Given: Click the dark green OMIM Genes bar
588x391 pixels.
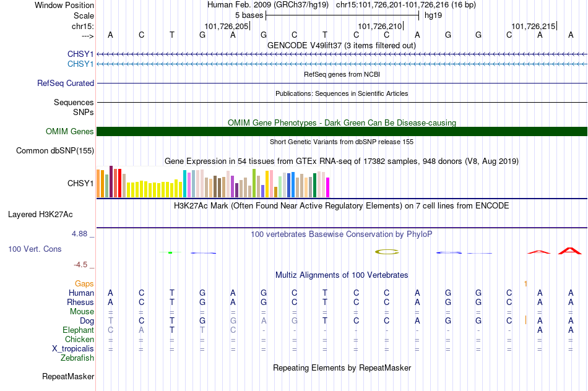Looking at the screenshot, I should pos(342,132).
